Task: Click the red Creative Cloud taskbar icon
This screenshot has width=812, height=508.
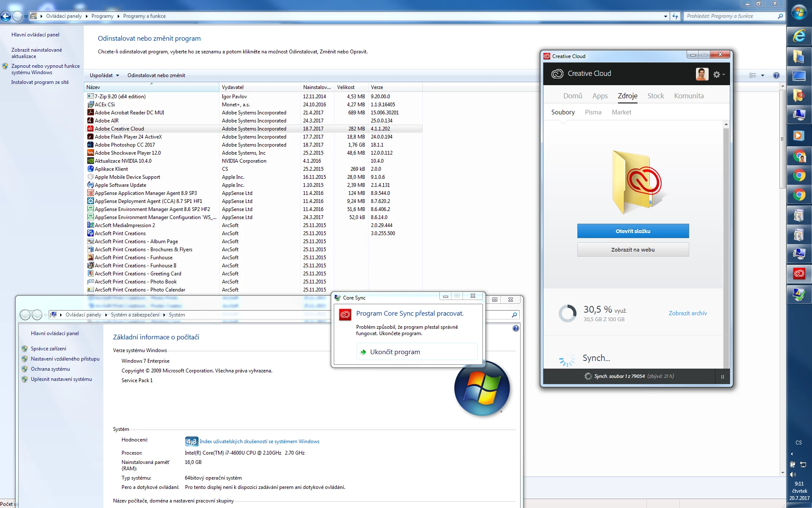Action: click(799, 273)
